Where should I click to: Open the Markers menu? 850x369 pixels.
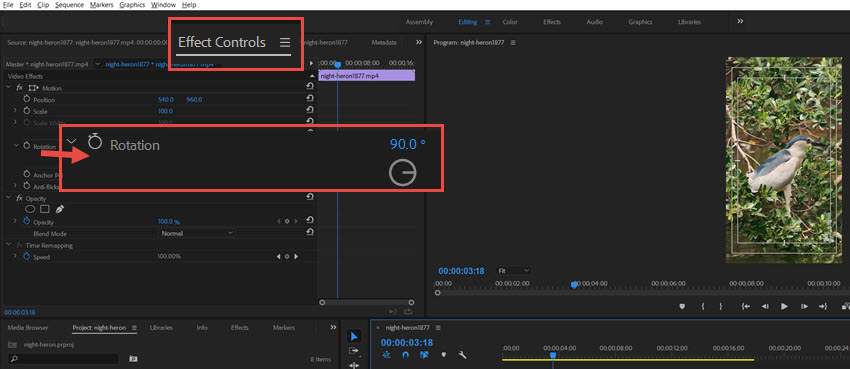[102, 5]
